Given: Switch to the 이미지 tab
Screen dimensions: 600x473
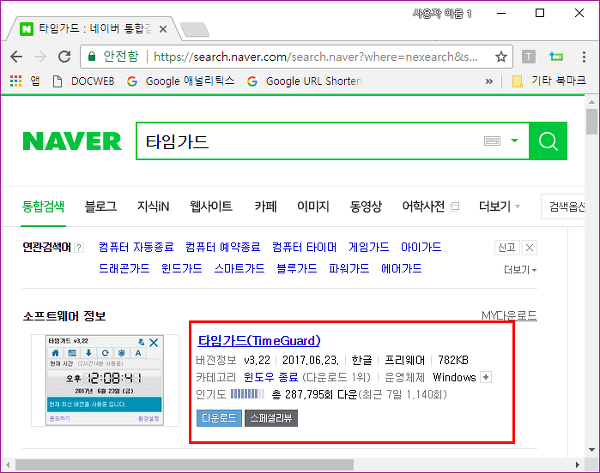Looking at the screenshot, I should pos(313,207).
